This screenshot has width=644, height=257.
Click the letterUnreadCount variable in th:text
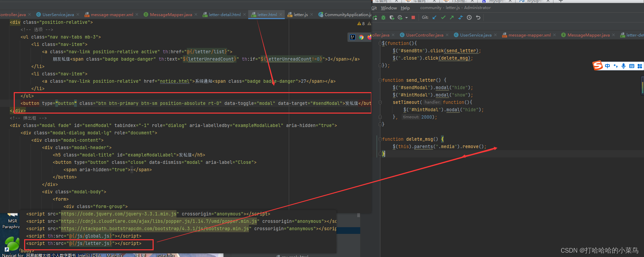[x=211, y=59]
